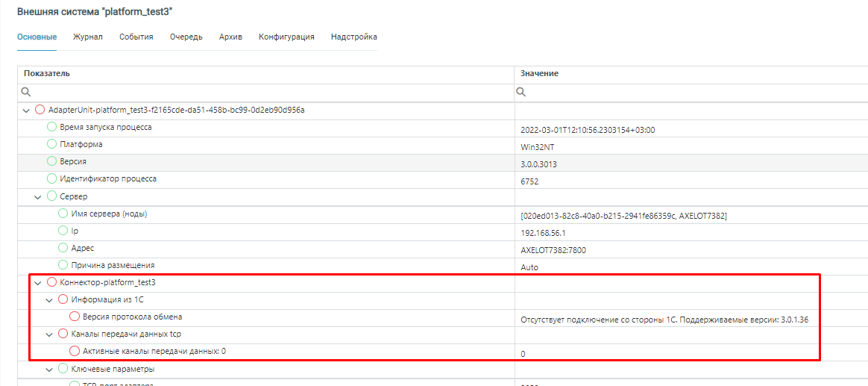The image size is (868, 386).
Task: Click red status icon beside Информация из 1С
Action: point(63,299)
